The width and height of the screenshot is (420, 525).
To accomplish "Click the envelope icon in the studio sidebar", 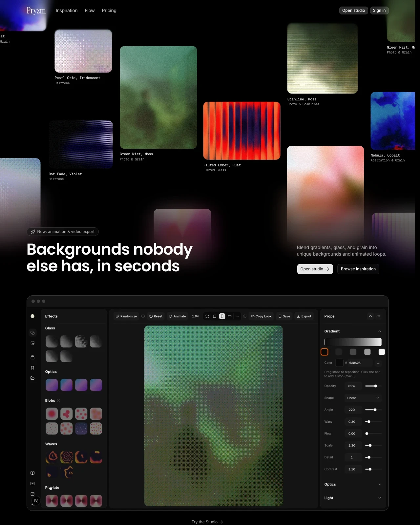I will click(x=32, y=484).
